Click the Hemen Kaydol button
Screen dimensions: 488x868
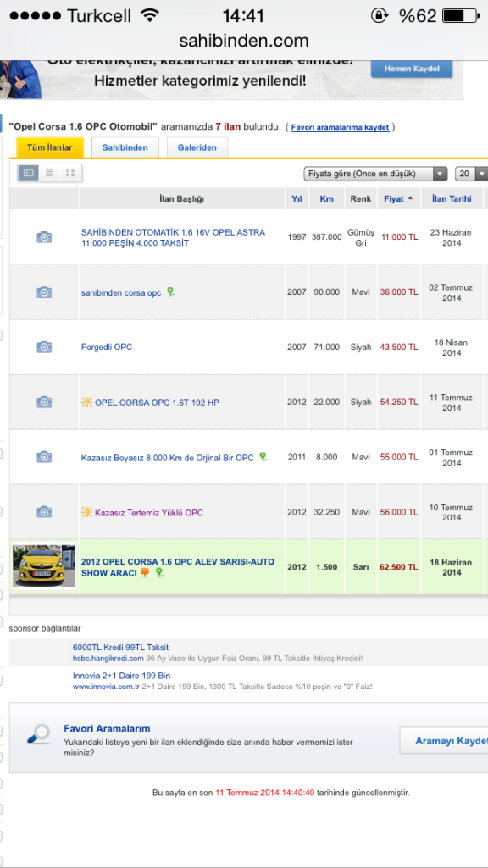(412, 69)
